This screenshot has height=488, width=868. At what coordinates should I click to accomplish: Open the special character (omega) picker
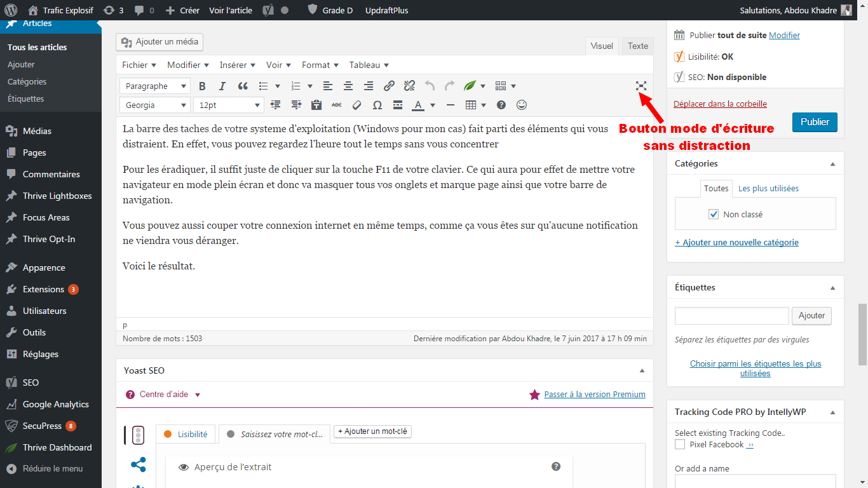pyautogui.click(x=377, y=105)
